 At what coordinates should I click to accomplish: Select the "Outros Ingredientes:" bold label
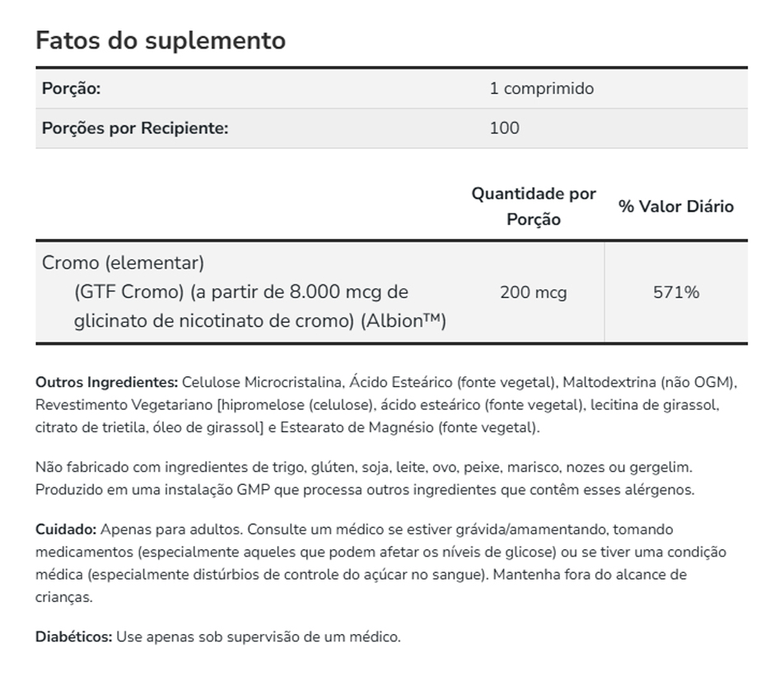[106, 382]
